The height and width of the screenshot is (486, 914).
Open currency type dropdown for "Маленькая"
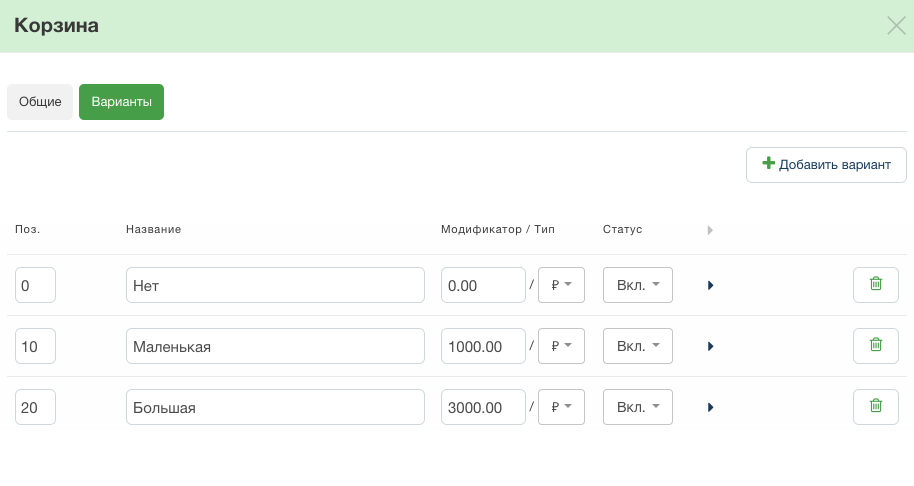coord(561,346)
